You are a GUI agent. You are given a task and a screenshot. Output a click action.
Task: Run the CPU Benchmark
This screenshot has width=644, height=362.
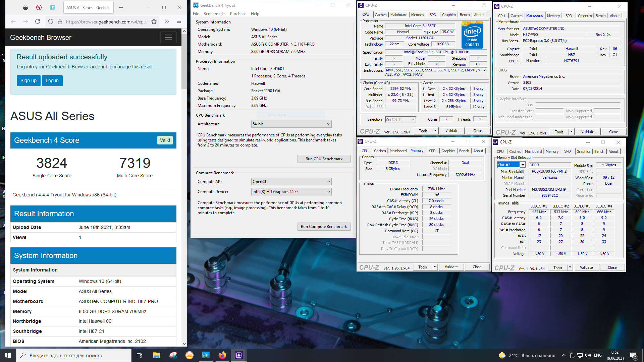click(324, 159)
